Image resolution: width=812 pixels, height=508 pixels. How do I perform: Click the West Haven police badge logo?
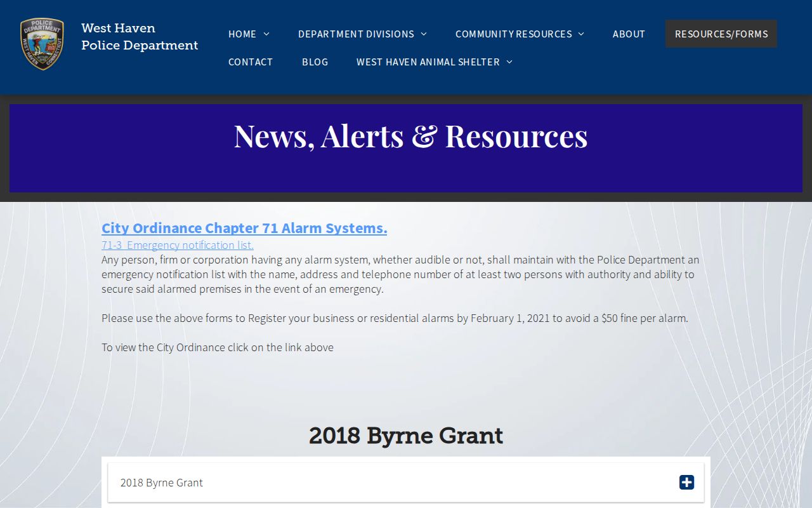[42, 44]
